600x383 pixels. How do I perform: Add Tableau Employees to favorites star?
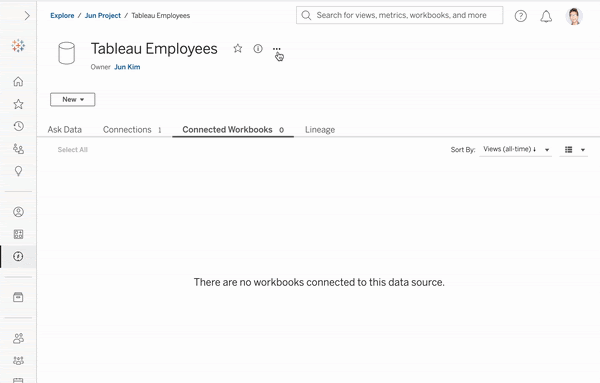[x=238, y=48]
